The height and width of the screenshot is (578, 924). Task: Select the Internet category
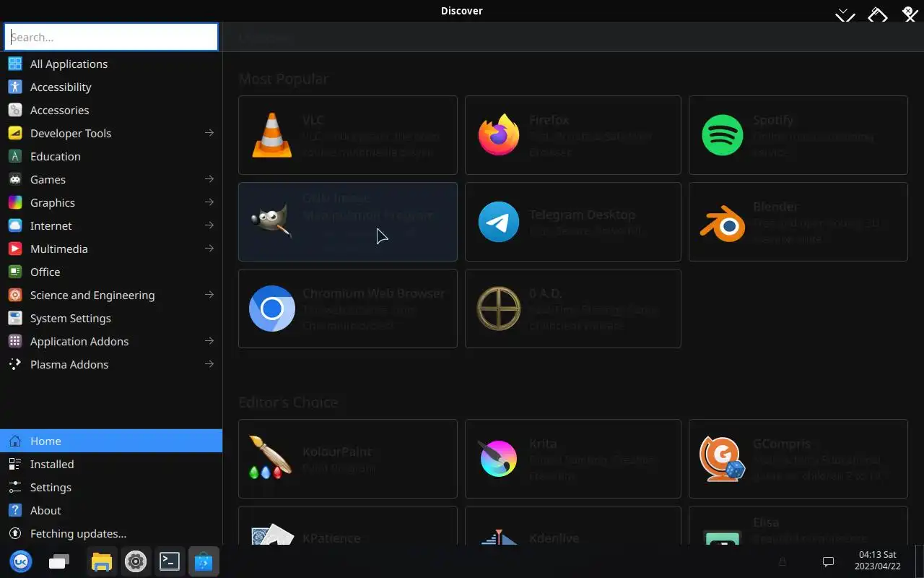tap(111, 225)
